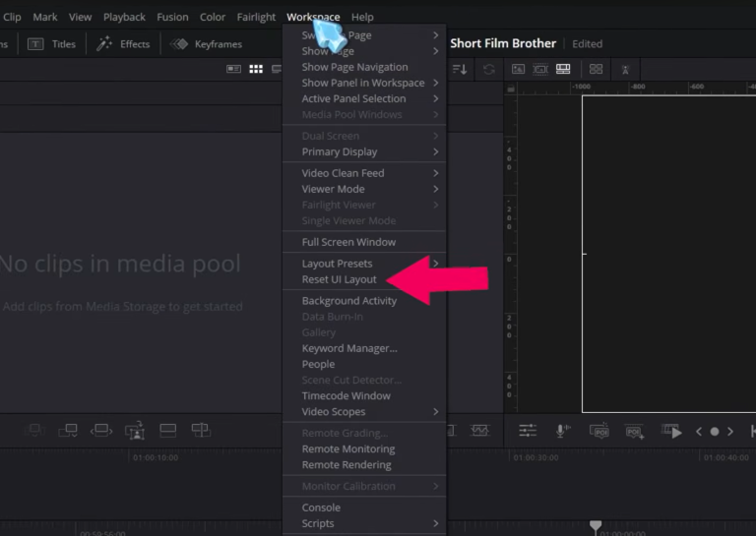756x536 pixels.
Task: Click the POI icon next to microphone
Action: (x=598, y=431)
